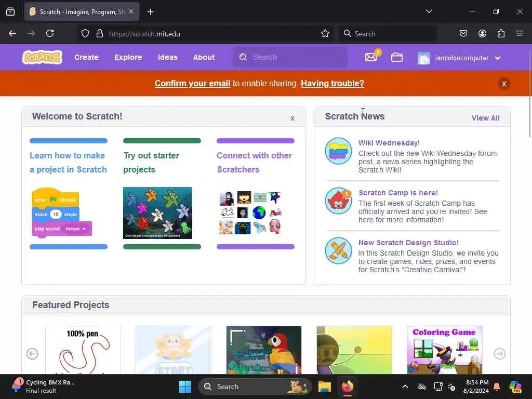Open the bear START featured project
Viewport: 532px width, 399px height.
click(174, 350)
